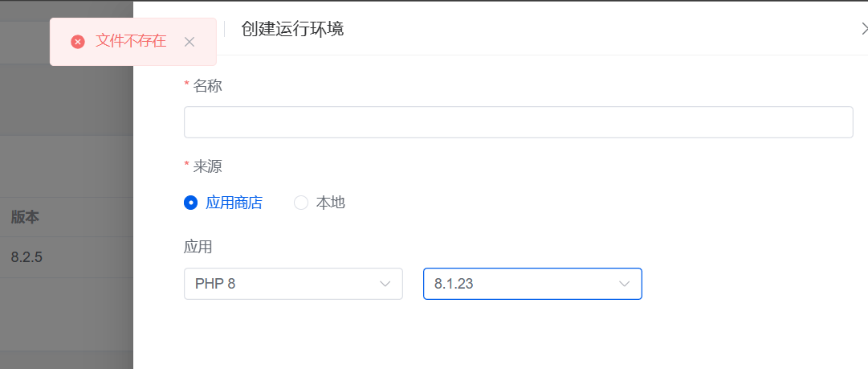This screenshot has width=868, height=369.
Task: Click the 8.2.5 version table cell
Action: click(26, 257)
